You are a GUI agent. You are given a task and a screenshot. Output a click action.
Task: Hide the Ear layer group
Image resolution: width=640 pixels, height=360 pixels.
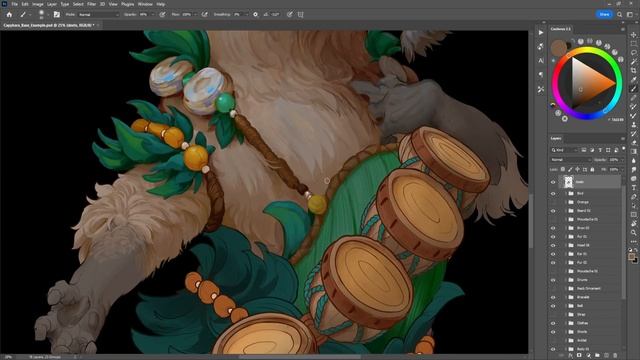pos(553,254)
